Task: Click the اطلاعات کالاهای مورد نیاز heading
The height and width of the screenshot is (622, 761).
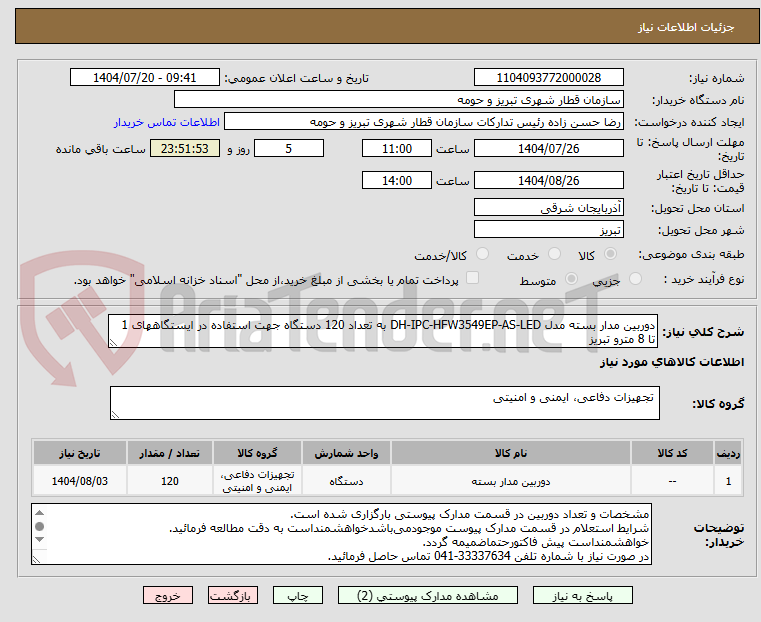Action: click(672, 362)
